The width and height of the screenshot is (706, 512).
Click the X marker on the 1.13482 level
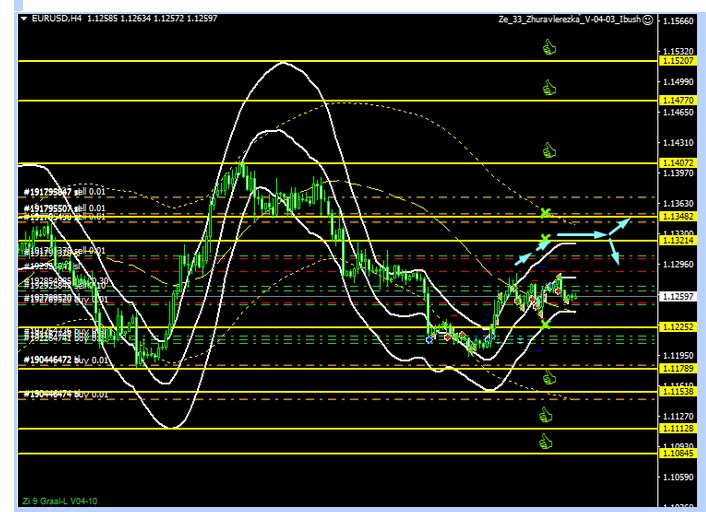coord(545,213)
